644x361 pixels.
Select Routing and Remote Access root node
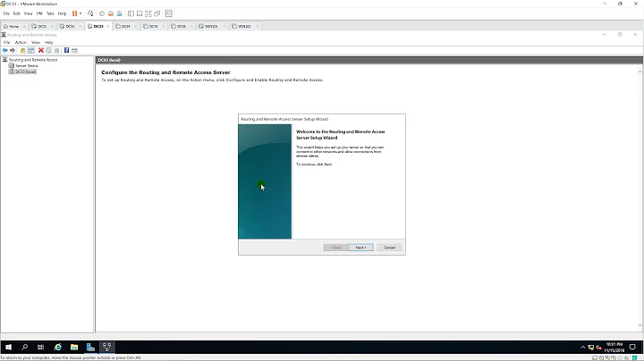(33, 60)
